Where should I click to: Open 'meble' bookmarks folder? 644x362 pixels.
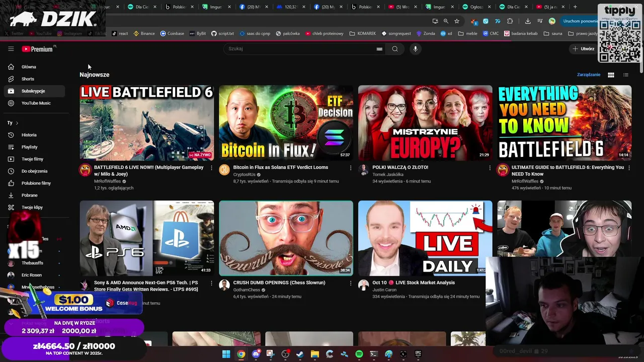click(468, 34)
